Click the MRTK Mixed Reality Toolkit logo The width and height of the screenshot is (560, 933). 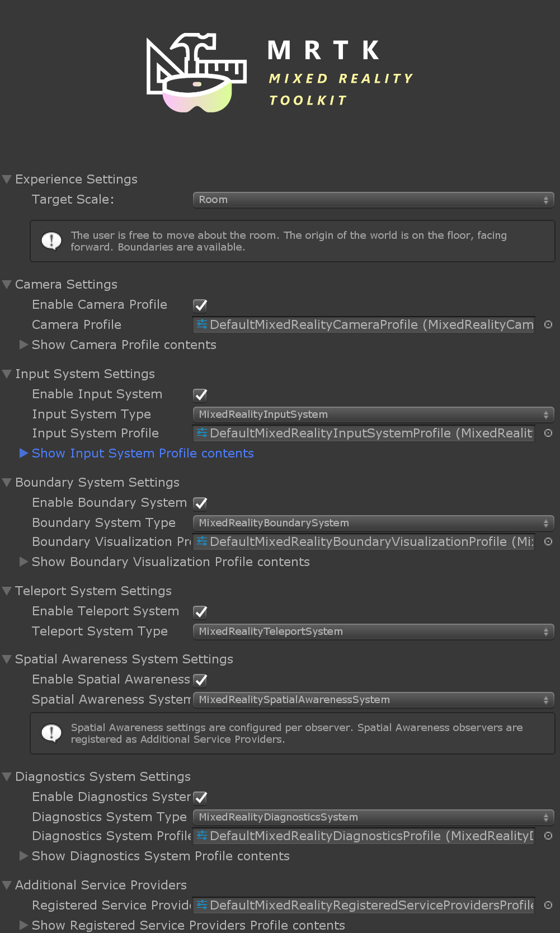(x=280, y=73)
